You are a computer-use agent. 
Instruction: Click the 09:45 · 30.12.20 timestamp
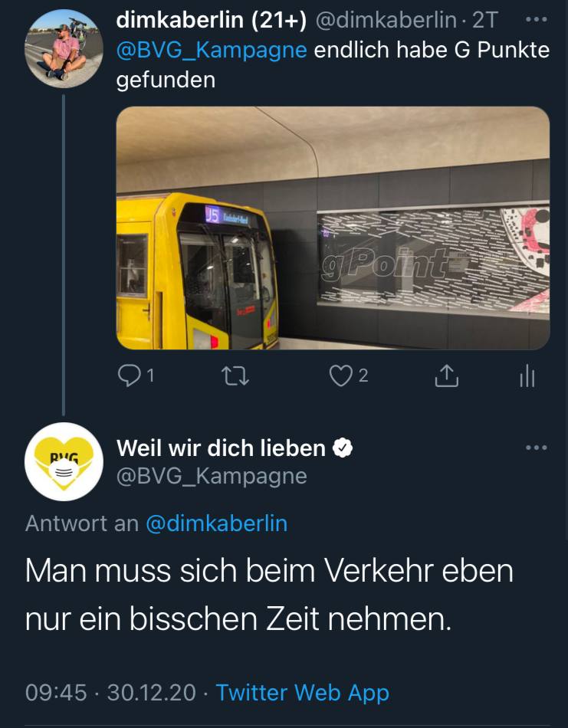[x=110, y=693]
